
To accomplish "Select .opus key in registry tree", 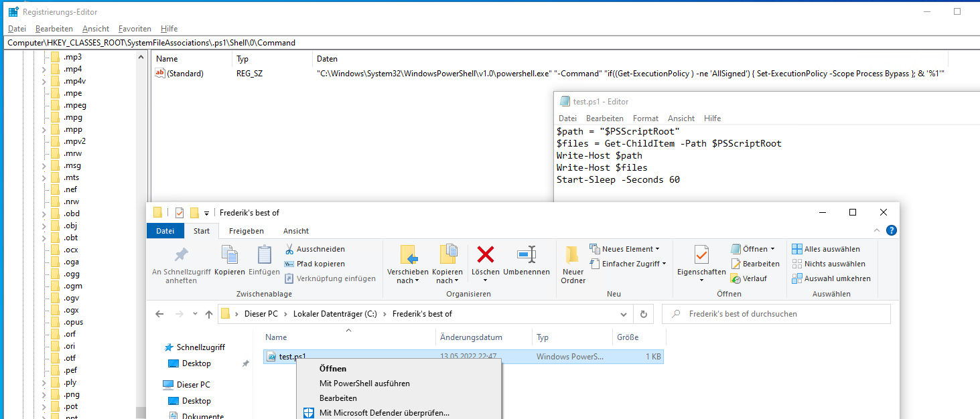I will [73, 322].
